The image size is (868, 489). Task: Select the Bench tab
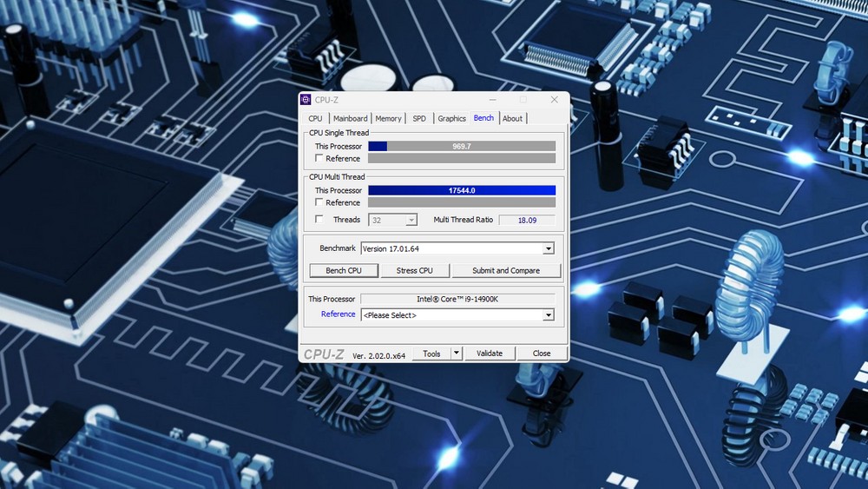click(483, 118)
